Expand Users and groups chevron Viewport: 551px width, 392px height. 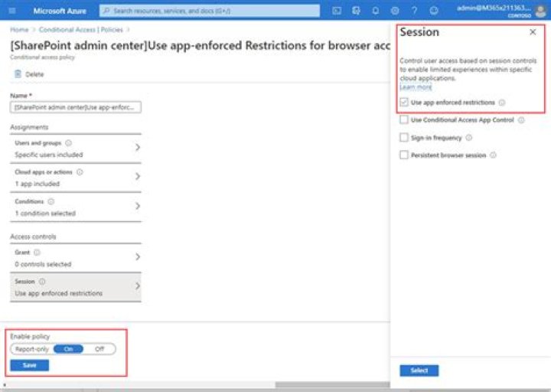tap(138, 147)
